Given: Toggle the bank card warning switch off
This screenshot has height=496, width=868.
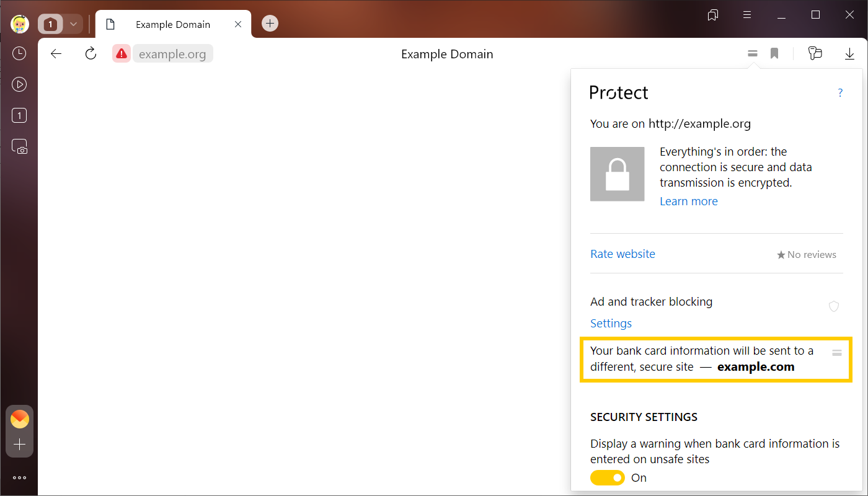Looking at the screenshot, I should [x=608, y=478].
